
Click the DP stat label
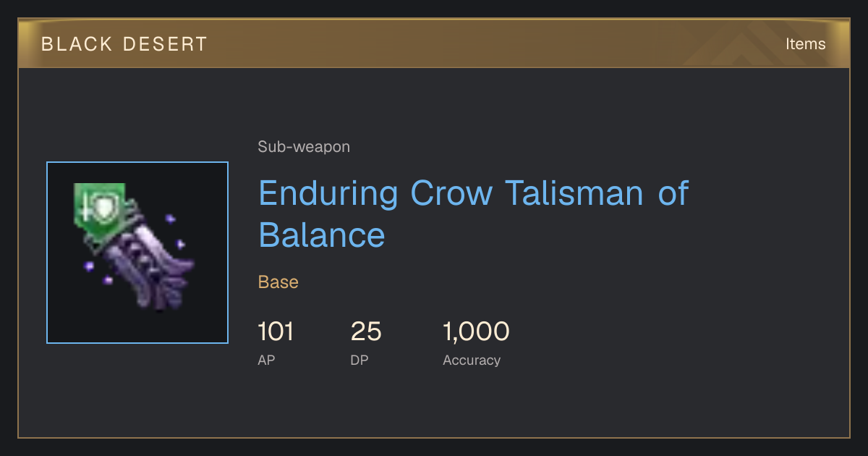359,360
